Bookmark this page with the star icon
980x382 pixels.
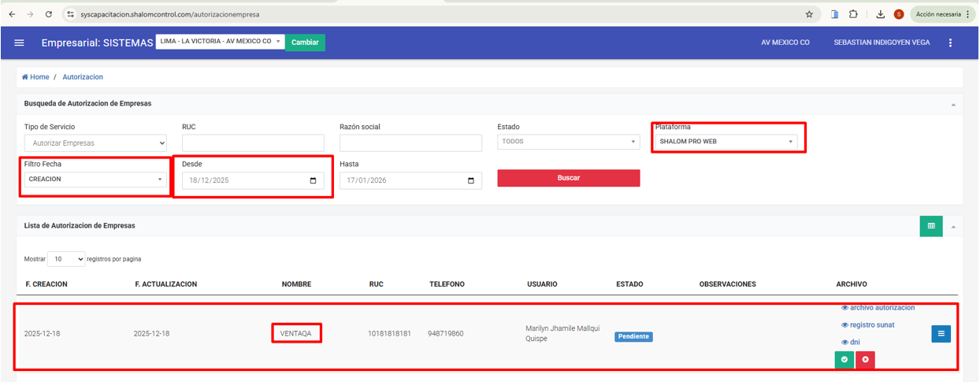tap(809, 14)
